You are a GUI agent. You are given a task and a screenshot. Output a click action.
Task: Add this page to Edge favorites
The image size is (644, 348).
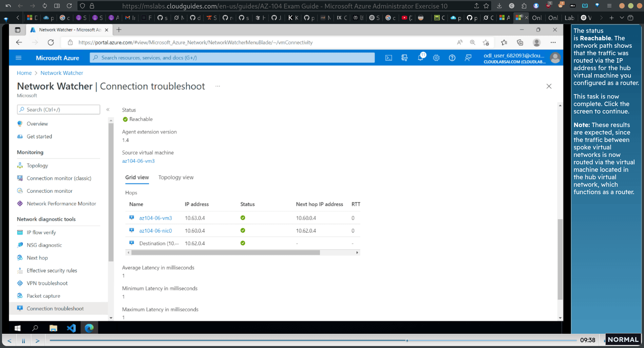(486, 42)
